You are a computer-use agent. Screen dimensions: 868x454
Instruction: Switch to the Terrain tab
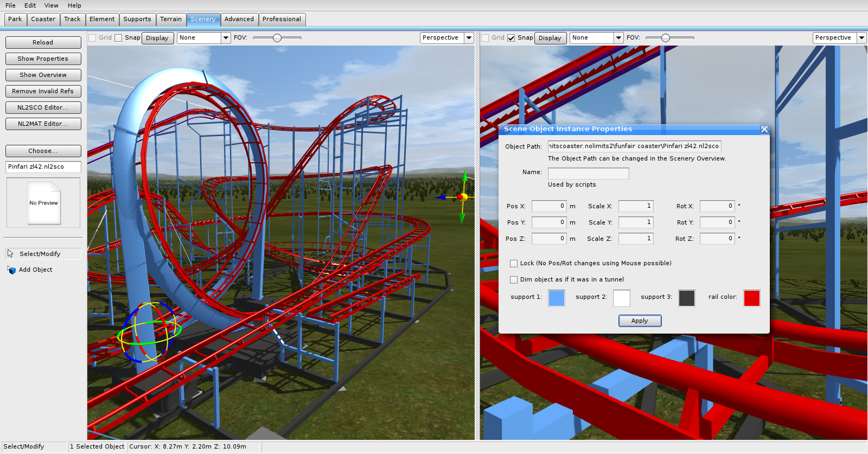tap(171, 20)
